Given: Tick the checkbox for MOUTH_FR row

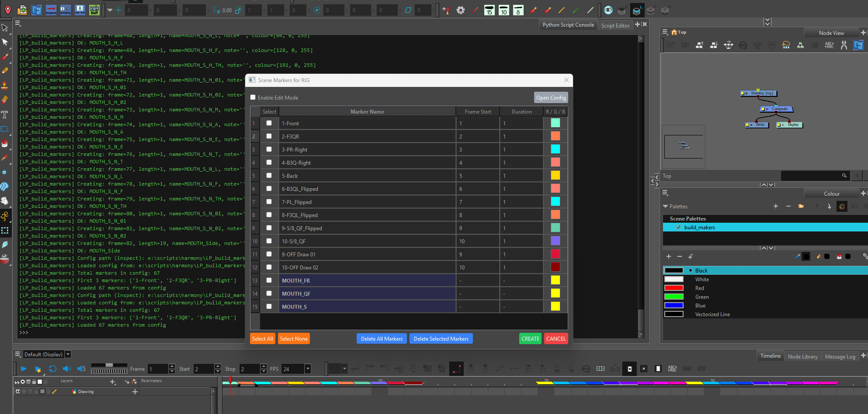Looking at the screenshot, I should [x=269, y=280].
